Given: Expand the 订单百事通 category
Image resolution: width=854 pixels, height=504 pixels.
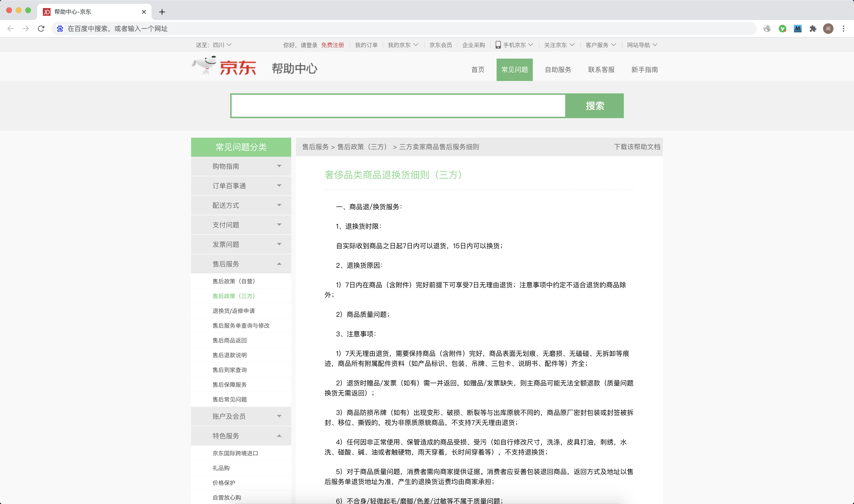Looking at the screenshot, I should pos(241,186).
